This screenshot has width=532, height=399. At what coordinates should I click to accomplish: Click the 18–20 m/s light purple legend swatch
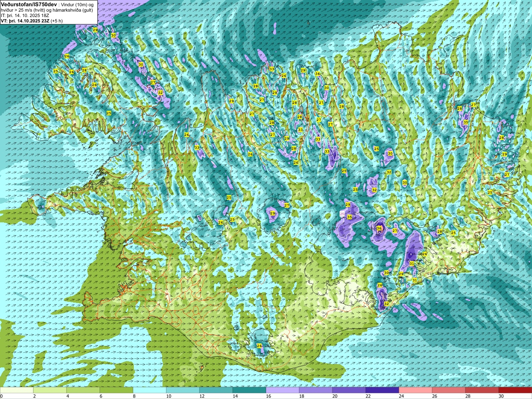[x=316, y=390]
